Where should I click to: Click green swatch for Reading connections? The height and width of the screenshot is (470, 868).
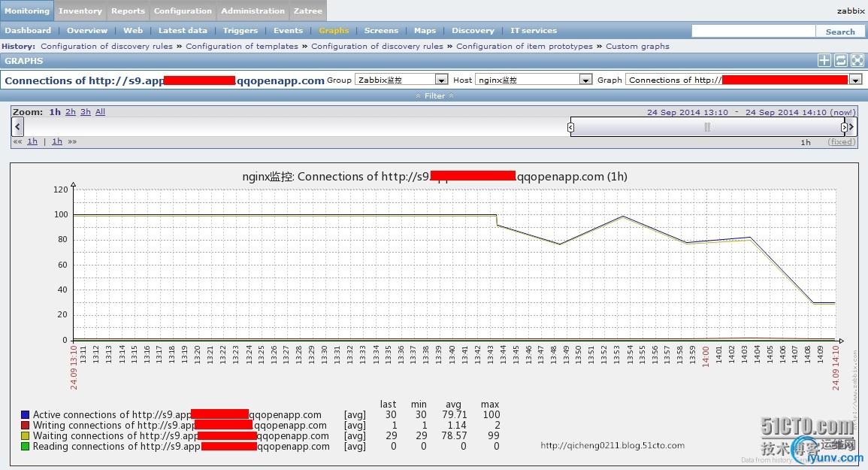coord(25,446)
